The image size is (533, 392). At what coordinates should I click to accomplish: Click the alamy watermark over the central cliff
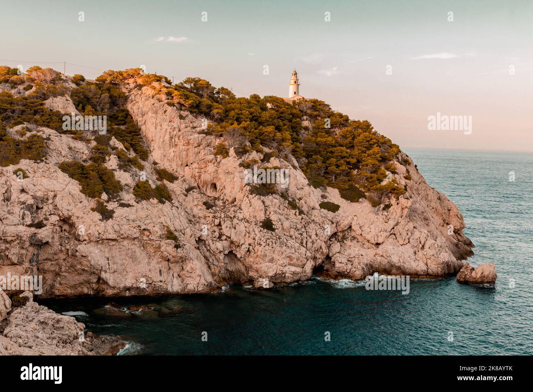(x=266, y=177)
